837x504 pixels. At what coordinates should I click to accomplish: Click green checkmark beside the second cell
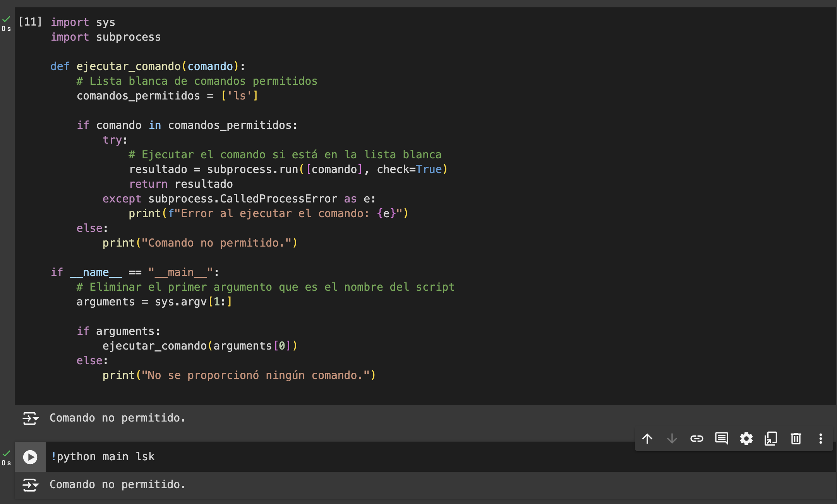tap(6, 453)
